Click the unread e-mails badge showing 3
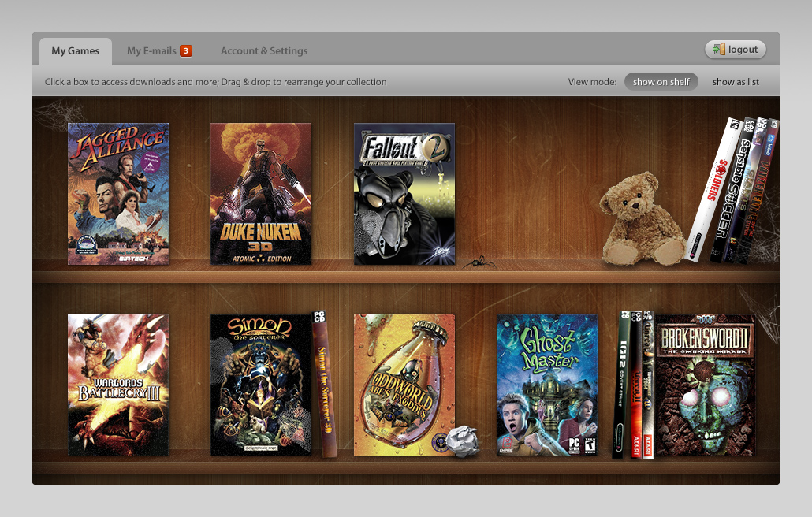The height and width of the screenshot is (517, 812). 186,50
